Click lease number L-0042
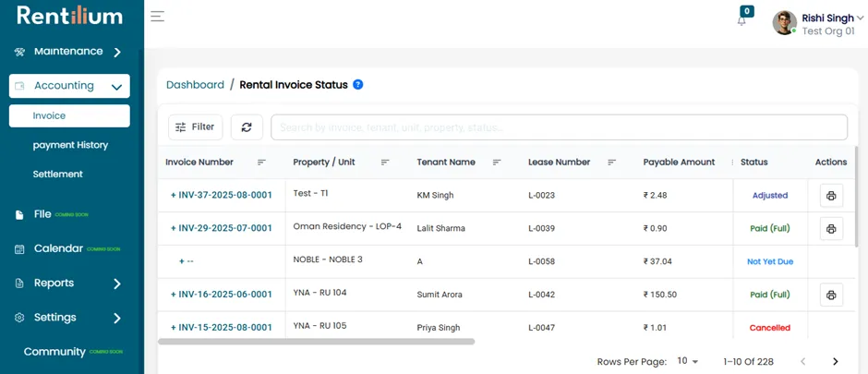 (541, 295)
